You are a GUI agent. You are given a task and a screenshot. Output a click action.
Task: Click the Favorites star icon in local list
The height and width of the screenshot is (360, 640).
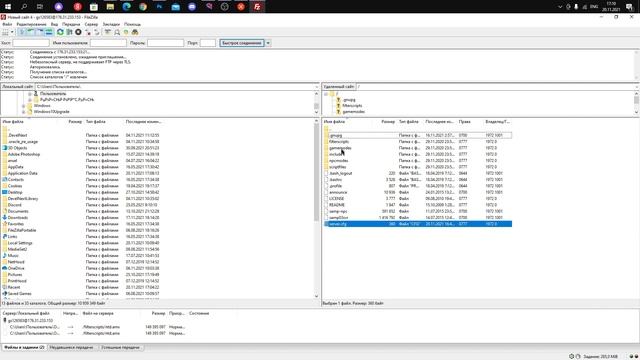5,224
